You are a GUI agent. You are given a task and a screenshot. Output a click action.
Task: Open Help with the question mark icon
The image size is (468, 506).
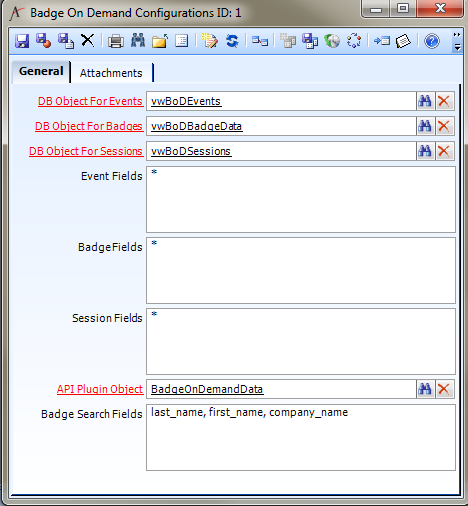click(x=432, y=41)
